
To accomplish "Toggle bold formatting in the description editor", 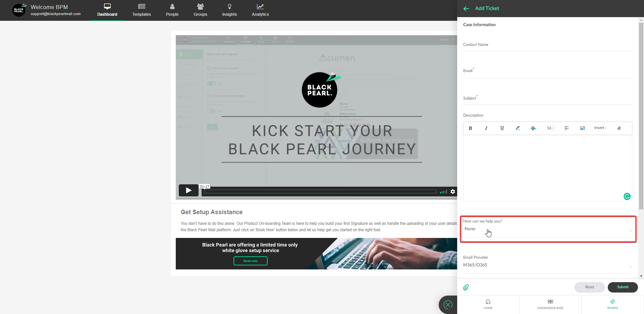I will [x=470, y=128].
